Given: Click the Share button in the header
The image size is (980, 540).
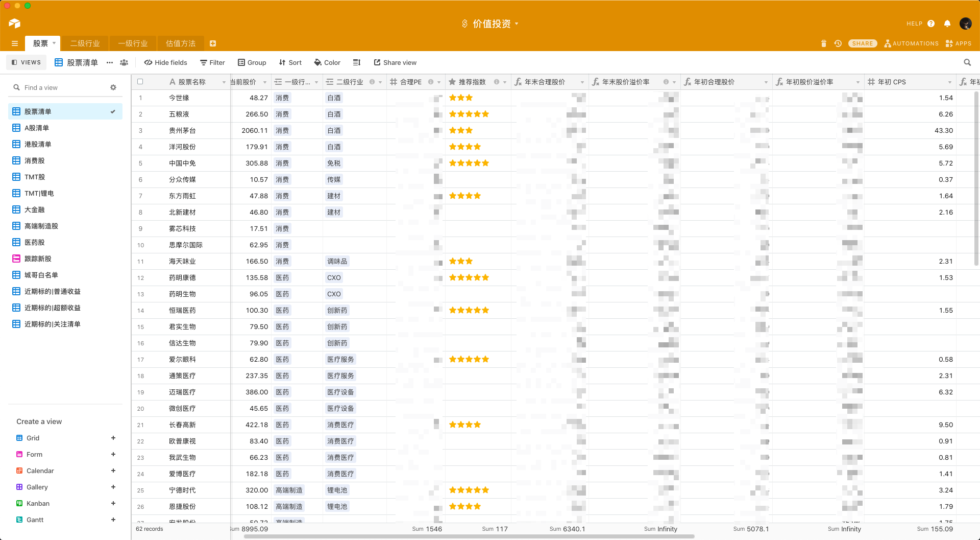Looking at the screenshot, I should point(863,44).
